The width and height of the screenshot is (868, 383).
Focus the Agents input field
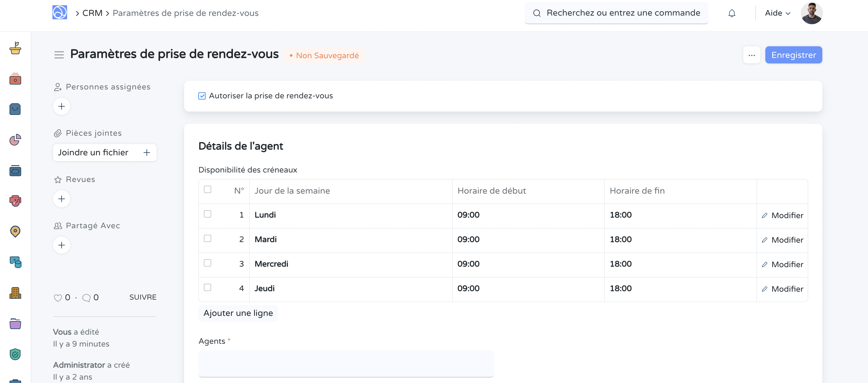[x=346, y=363]
